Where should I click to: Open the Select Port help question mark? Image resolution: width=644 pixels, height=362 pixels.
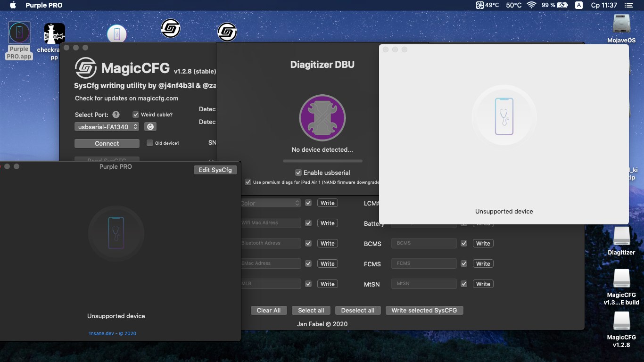(x=116, y=115)
